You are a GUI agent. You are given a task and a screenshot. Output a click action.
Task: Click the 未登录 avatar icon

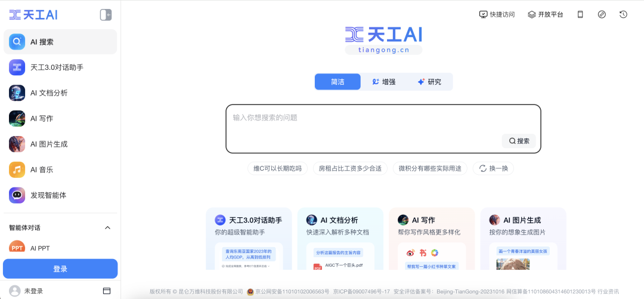click(x=15, y=291)
